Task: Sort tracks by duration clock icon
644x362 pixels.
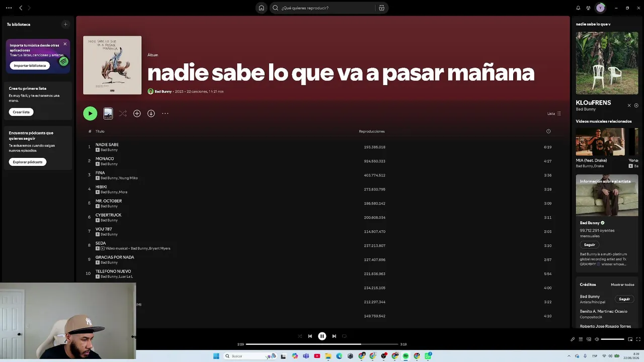Action: click(548, 131)
